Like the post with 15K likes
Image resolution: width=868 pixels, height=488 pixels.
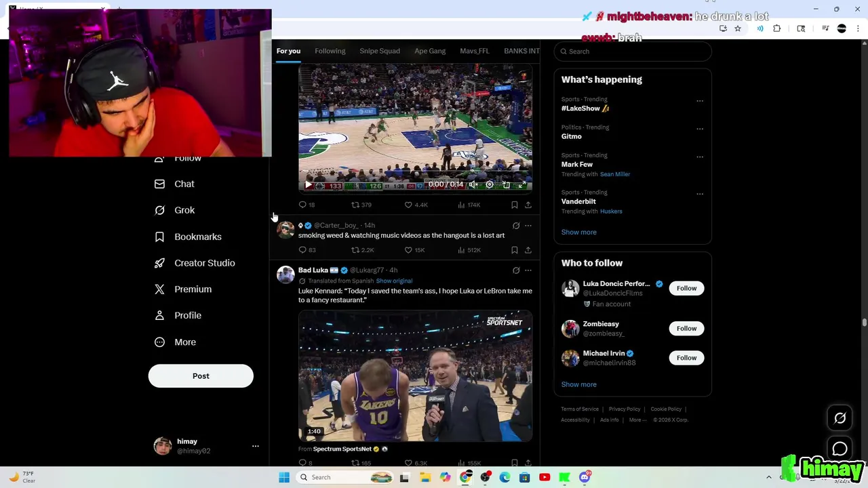pyautogui.click(x=414, y=250)
